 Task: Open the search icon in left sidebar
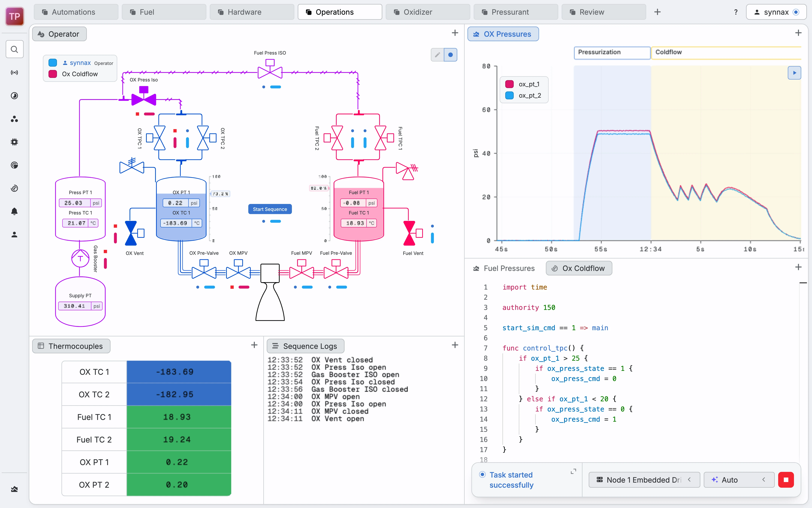14,49
